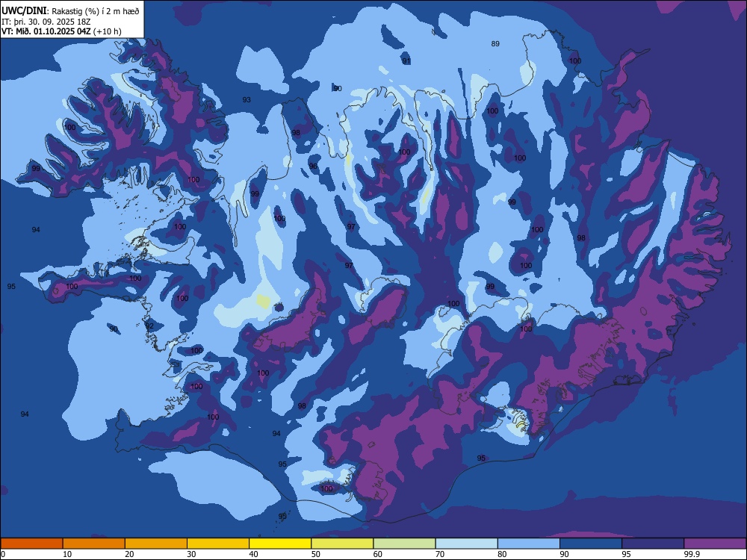
Task: Click the legend tick label '80'
Action: 502,554
